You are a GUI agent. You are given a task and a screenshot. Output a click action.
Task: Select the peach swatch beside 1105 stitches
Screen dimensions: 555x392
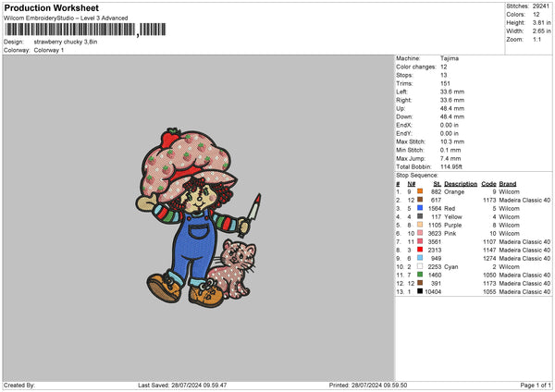click(420, 225)
